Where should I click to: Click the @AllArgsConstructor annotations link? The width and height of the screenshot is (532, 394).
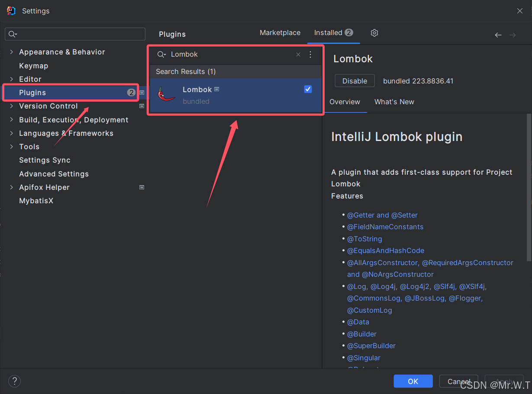point(430,268)
